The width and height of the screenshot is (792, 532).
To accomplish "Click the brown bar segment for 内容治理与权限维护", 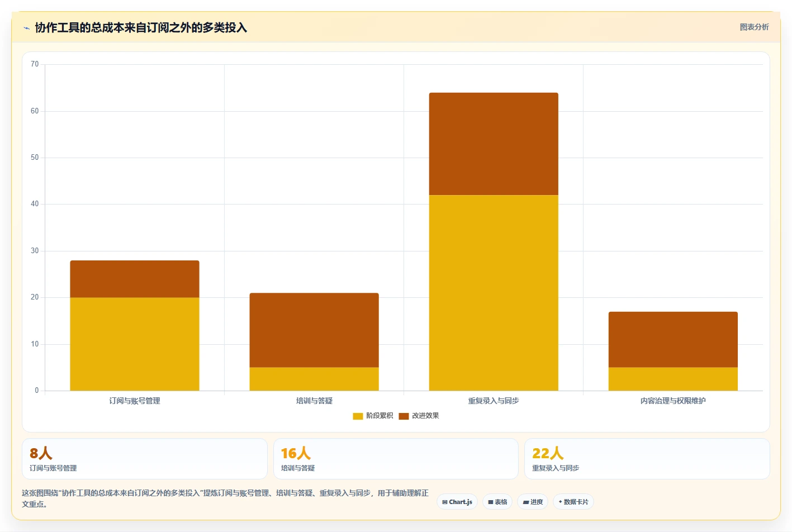I will click(x=673, y=339).
